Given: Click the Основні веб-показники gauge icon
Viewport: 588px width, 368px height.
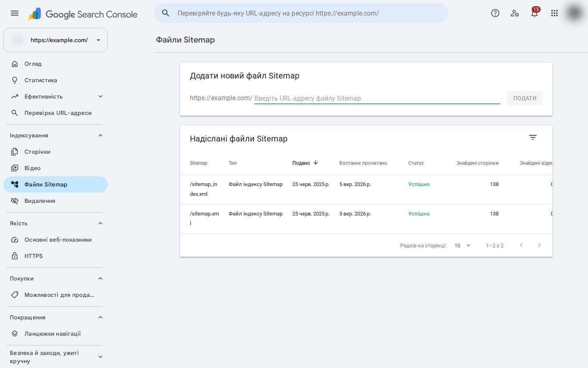Looking at the screenshot, I should [15, 240].
